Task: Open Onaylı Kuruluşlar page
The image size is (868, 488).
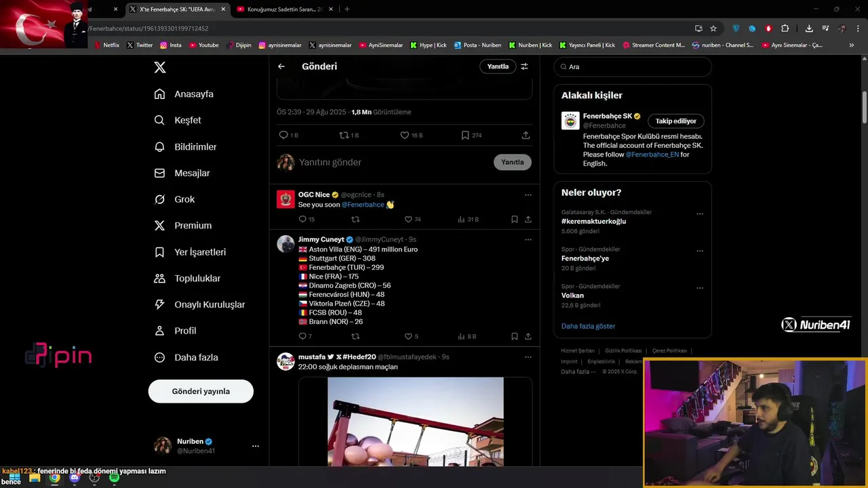Action: (x=199, y=304)
